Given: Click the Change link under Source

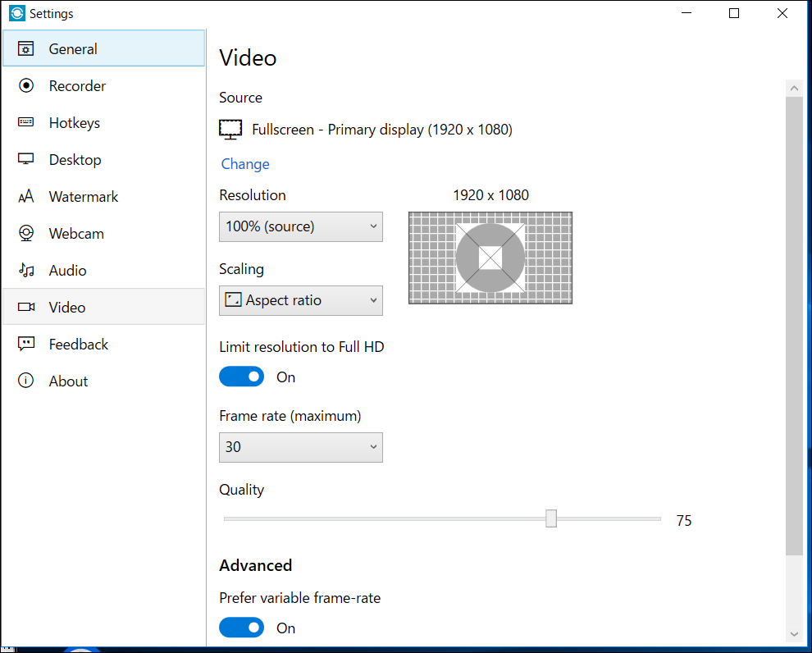Looking at the screenshot, I should click(244, 164).
